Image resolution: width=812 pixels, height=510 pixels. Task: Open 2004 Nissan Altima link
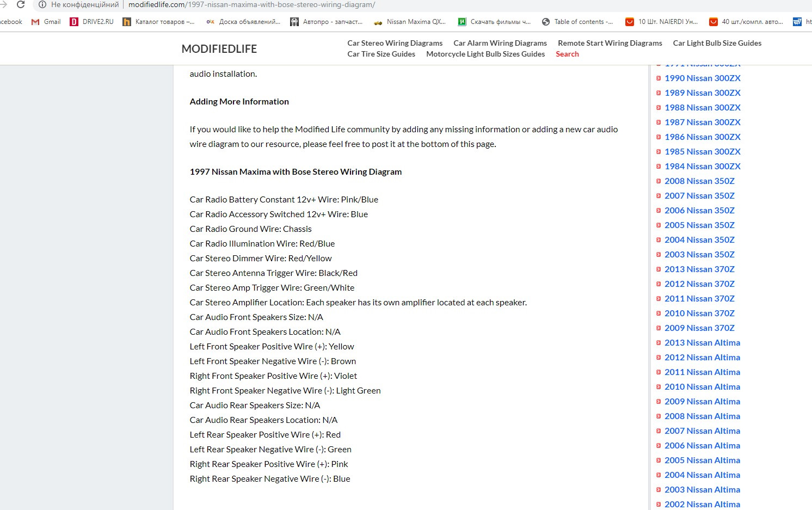702,475
